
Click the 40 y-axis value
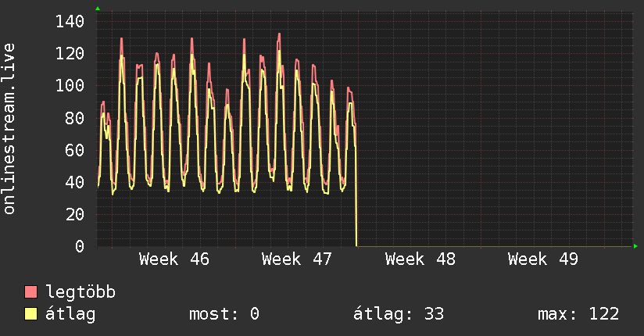tap(75, 182)
